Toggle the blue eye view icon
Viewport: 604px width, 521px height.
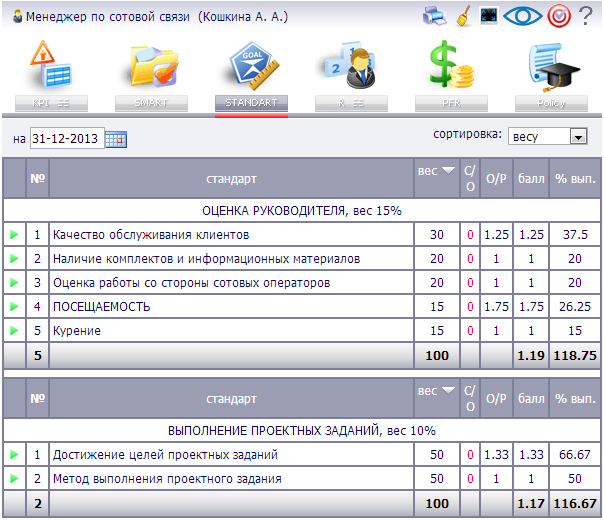point(523,16)
